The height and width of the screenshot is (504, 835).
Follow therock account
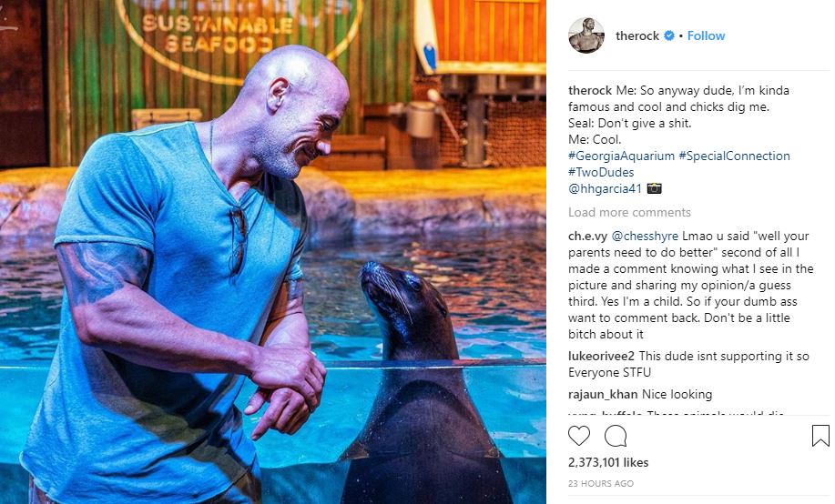pos(706,35)
